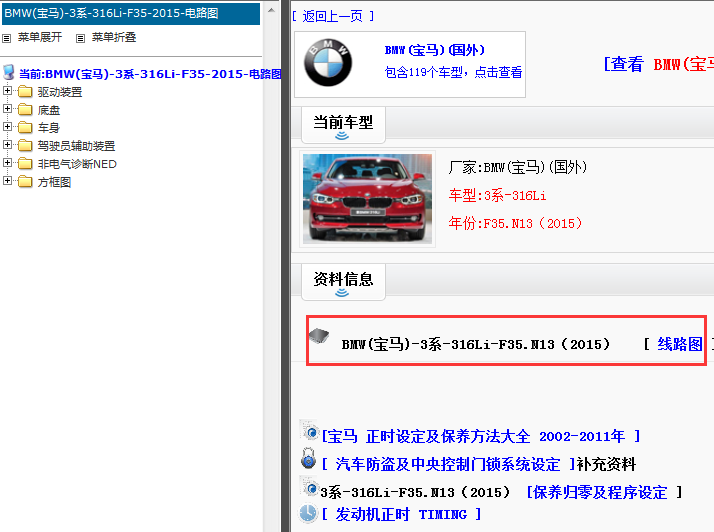The image size is (714, 532).
Task: Expand the 车身 tree node
Action: pos(7,126)
